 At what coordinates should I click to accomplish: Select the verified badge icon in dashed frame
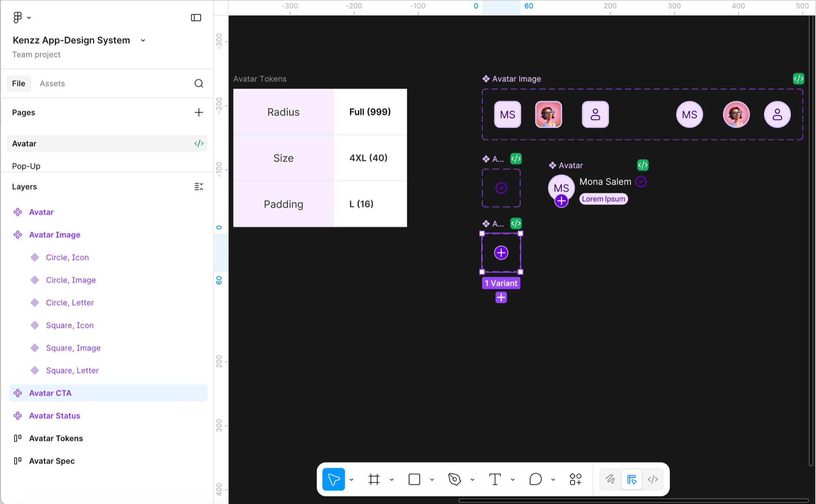pyautogui.click(x=501, y=188)
